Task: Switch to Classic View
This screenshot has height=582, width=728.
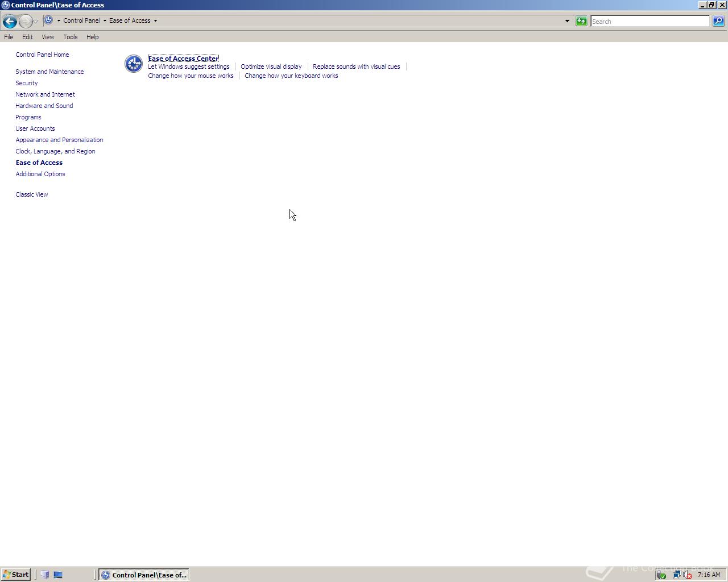Action: click(32, 194)
